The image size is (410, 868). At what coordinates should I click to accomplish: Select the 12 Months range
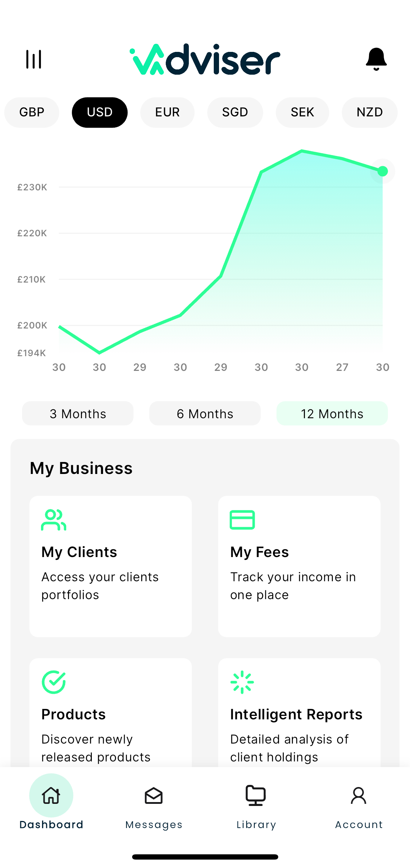click(x=332, y=414)
